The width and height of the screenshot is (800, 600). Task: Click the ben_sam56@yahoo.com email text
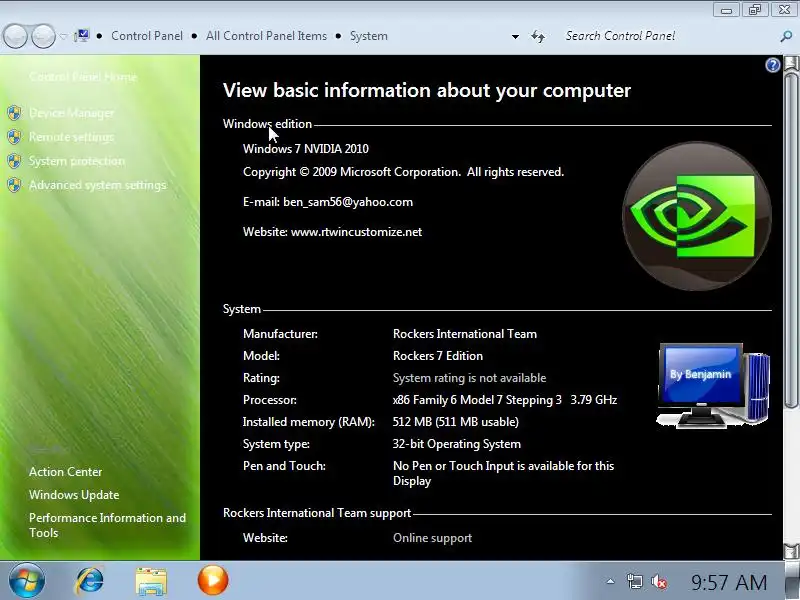(x=348, y=202)
